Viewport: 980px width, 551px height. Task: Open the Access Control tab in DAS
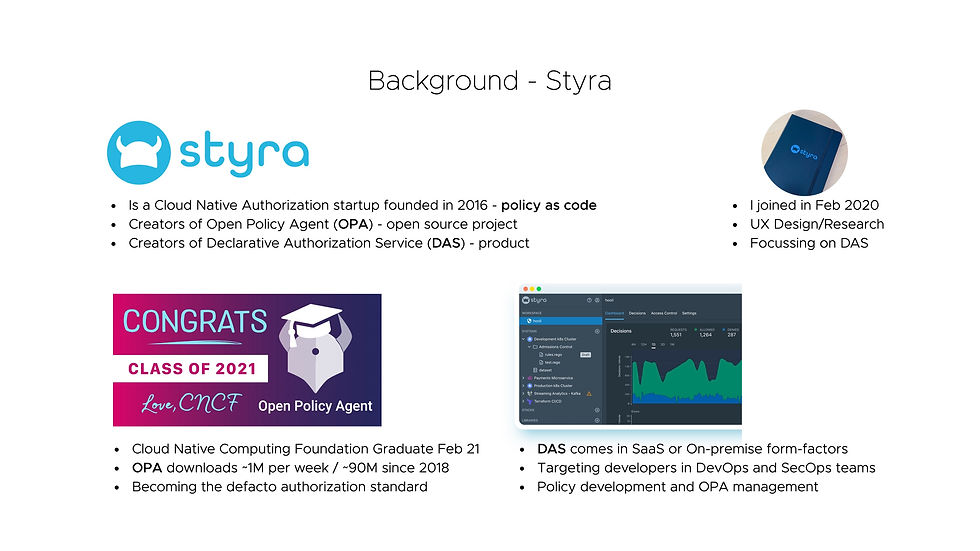[x=664, y=313]
